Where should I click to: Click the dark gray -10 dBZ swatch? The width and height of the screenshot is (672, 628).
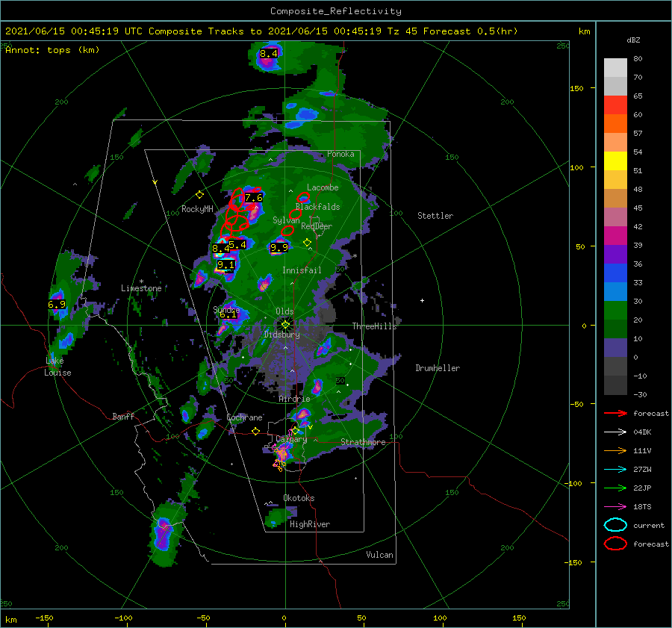tap(615, 385)
